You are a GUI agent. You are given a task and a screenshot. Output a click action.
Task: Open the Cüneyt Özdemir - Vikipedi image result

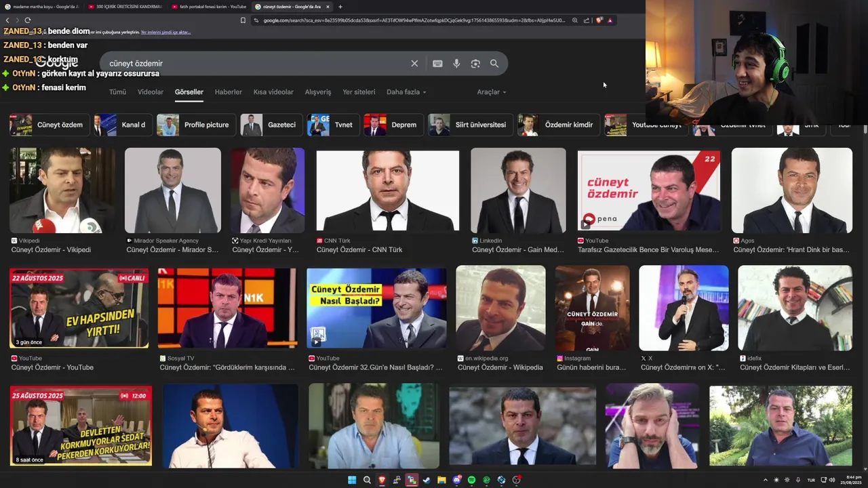pos(62,190)
